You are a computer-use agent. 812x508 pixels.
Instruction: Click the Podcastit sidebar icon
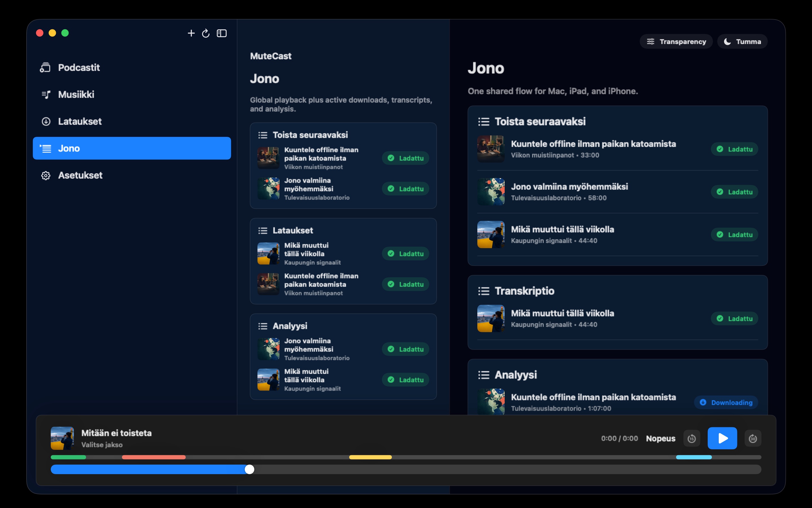pyautogui.click(x=45, y=67)
